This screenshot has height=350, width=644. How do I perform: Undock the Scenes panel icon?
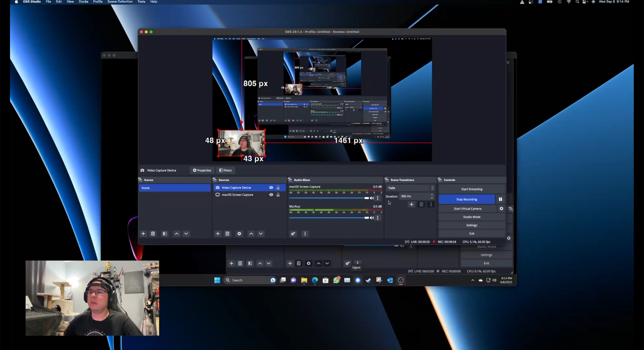pyautogui.click(x=140, y=180)
